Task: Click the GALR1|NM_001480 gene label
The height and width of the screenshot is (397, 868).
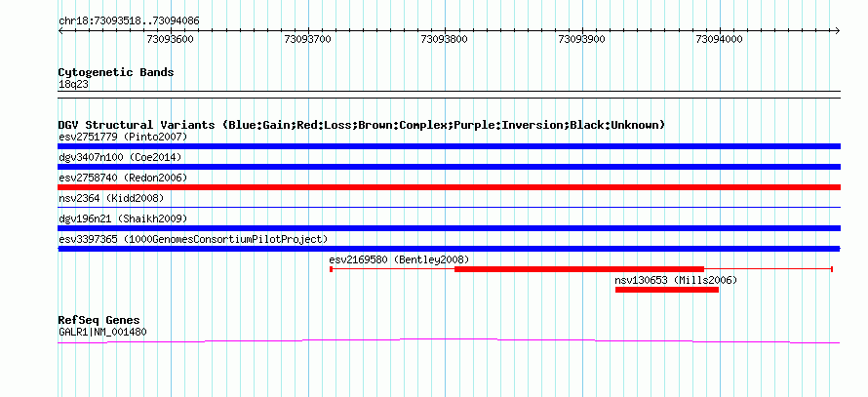Action: [x=102, y=333]
